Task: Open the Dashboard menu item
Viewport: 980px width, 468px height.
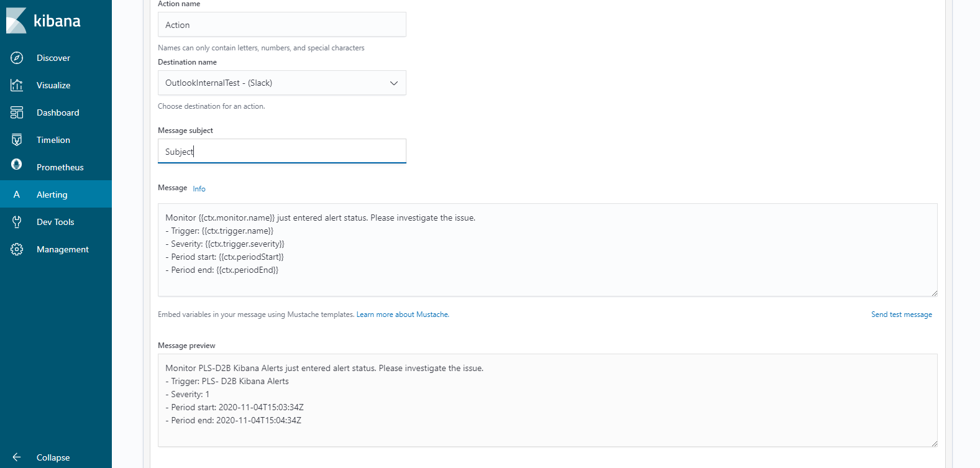Action: pos(58,112)
